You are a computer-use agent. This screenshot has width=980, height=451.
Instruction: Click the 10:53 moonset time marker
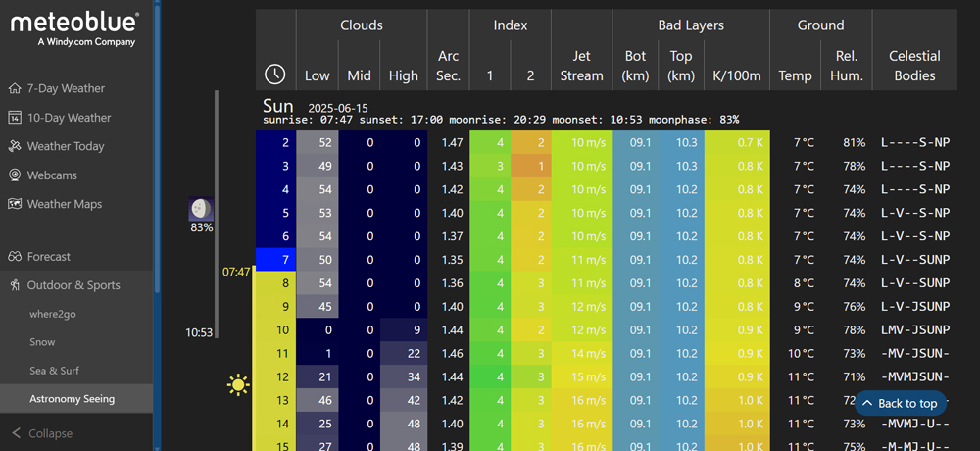pyautogui.click(x=199, y=332)
